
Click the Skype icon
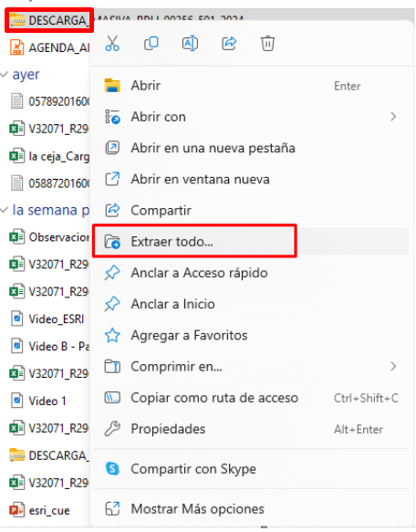click(112, 468)
